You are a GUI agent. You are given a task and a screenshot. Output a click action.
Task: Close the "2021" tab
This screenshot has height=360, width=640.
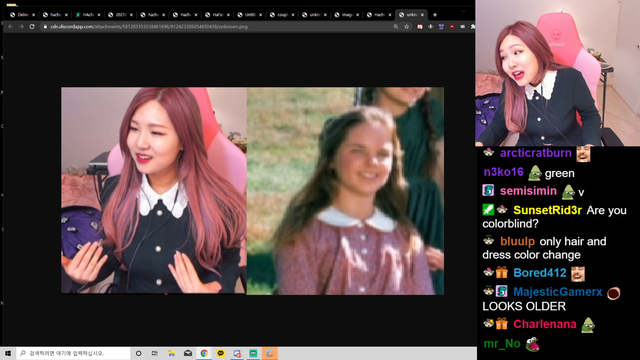(x=131, y=15)
